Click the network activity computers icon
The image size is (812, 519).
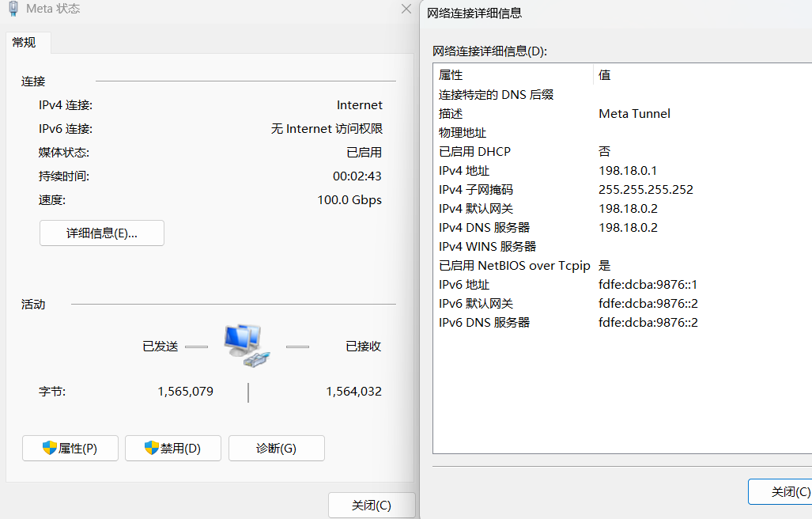pyautogui.click(x=247, y=346)
